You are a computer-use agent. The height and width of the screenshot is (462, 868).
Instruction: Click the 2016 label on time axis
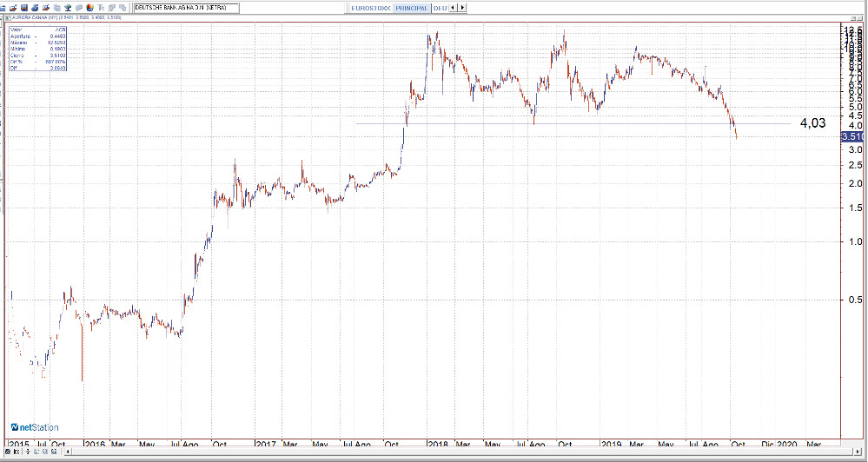tap(95, 445)
